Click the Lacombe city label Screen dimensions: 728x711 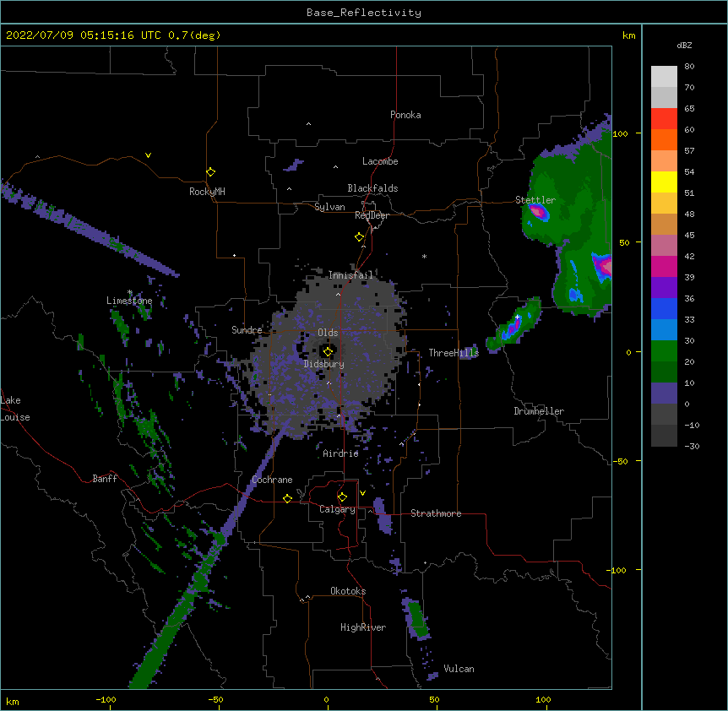[380, 161]
